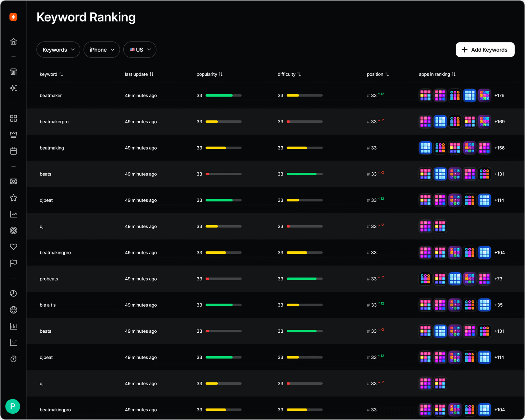Select the keyword beatmaker row

(51, 95)
